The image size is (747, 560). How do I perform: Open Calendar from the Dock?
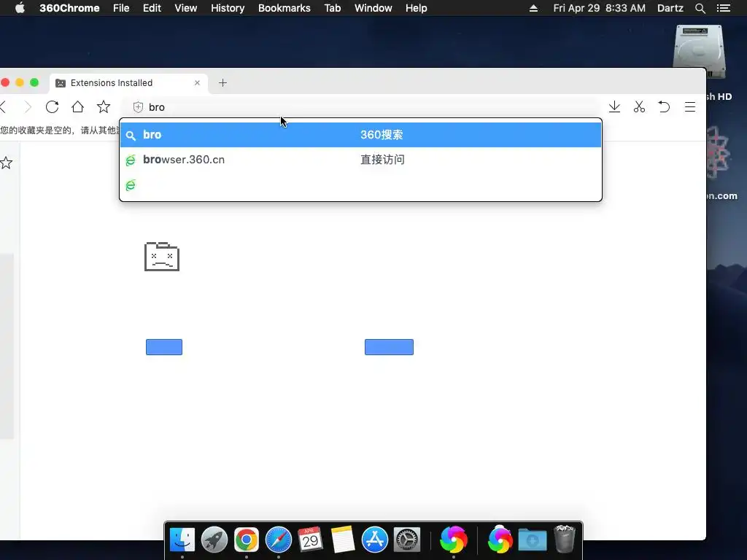311,540
